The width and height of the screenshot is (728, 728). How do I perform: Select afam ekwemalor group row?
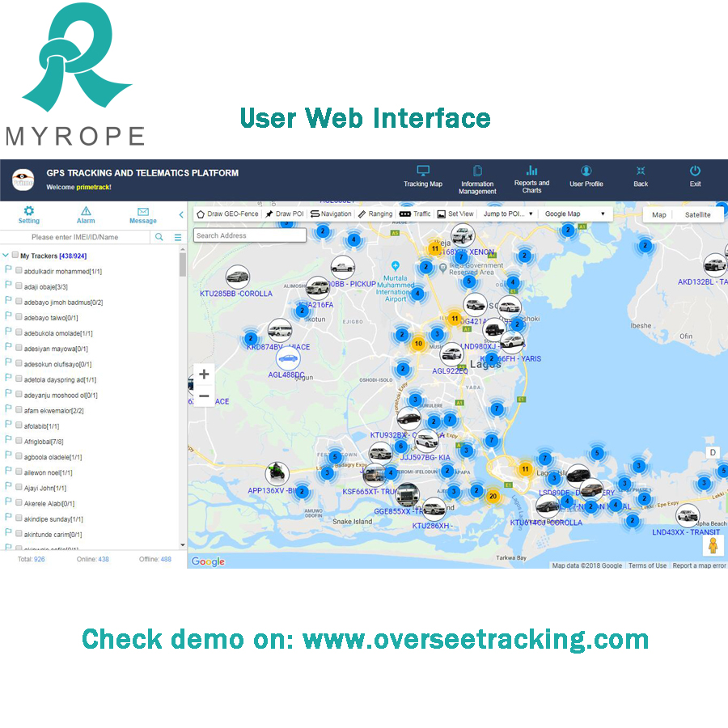pyautogui.click(x=53, y=410)
